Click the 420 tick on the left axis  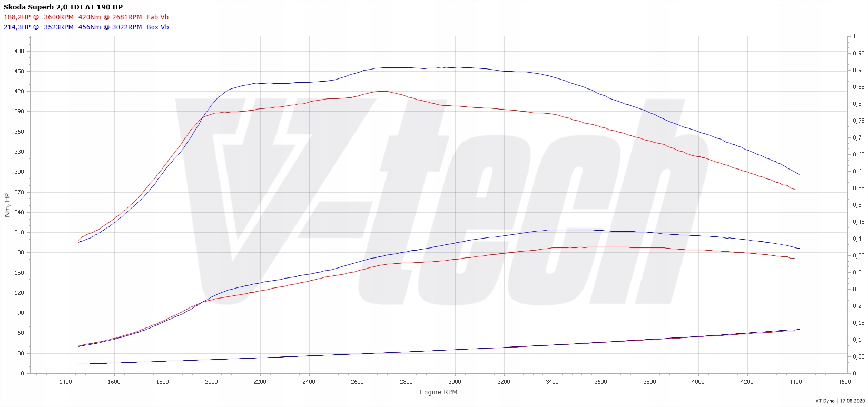(19, 91)
